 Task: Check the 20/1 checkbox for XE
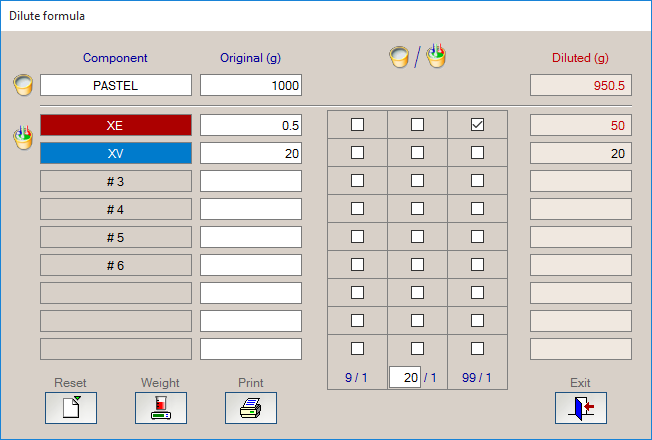(x=417, y=124)
